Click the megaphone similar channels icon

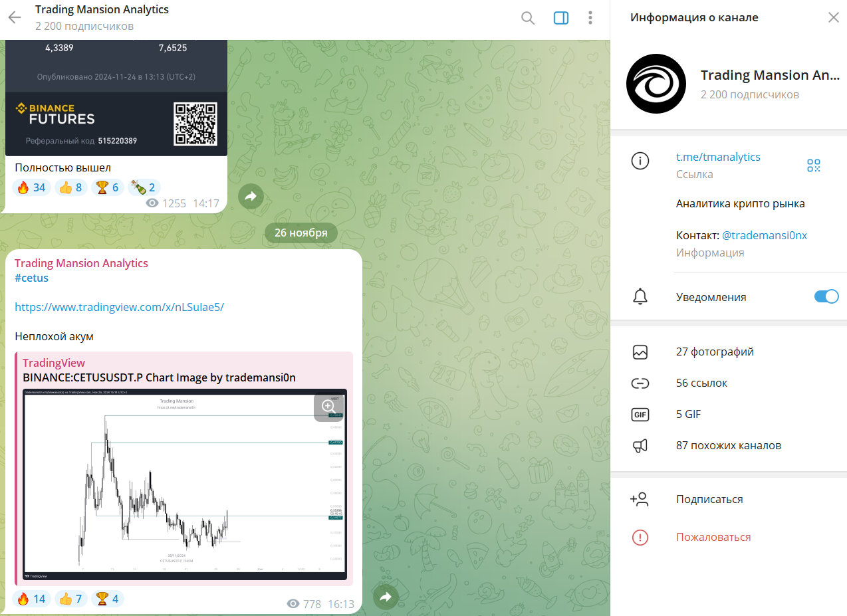(640, 446)
